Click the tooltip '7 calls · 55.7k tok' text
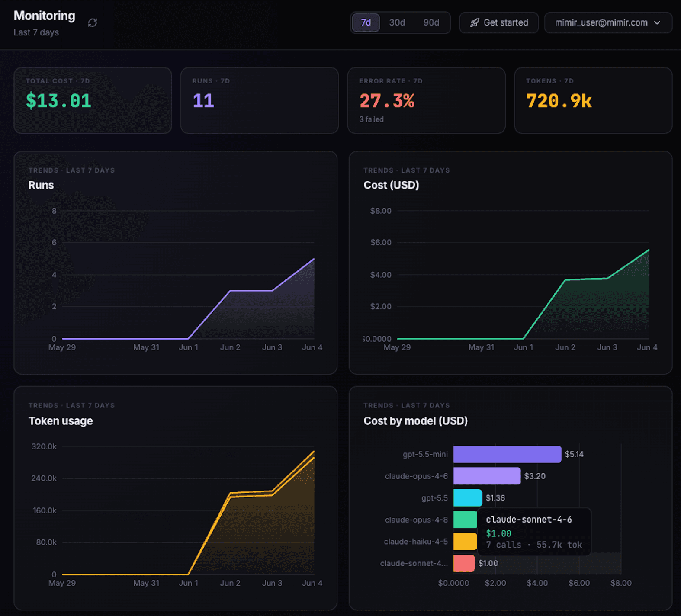681x616 pixels. pos(534,545)
